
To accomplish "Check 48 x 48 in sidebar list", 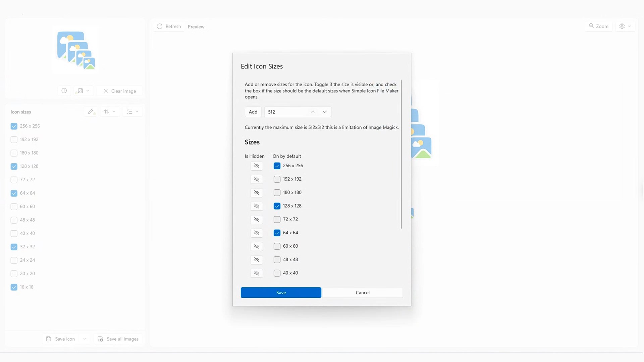I will pos(14,220).
